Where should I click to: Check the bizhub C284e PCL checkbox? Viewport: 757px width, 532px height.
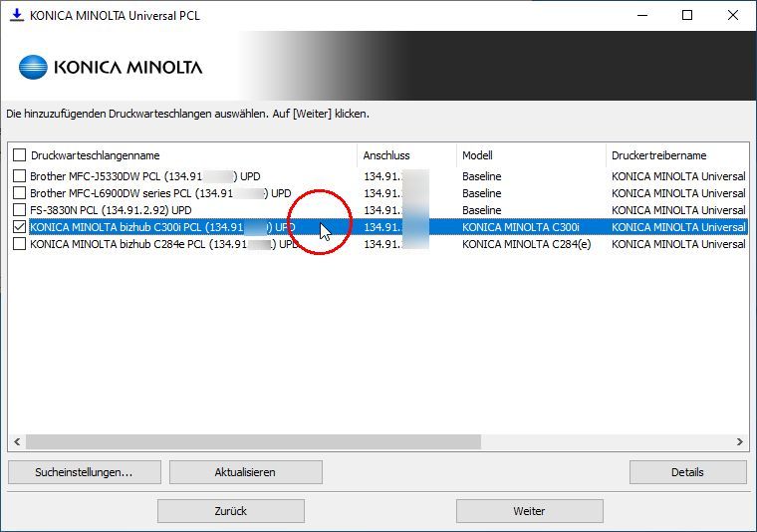tap(20, 244)
